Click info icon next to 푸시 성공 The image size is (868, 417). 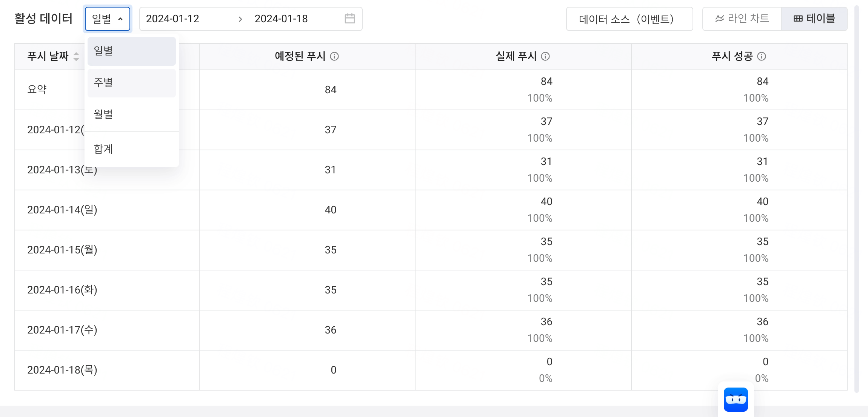[x=762, y=56]
